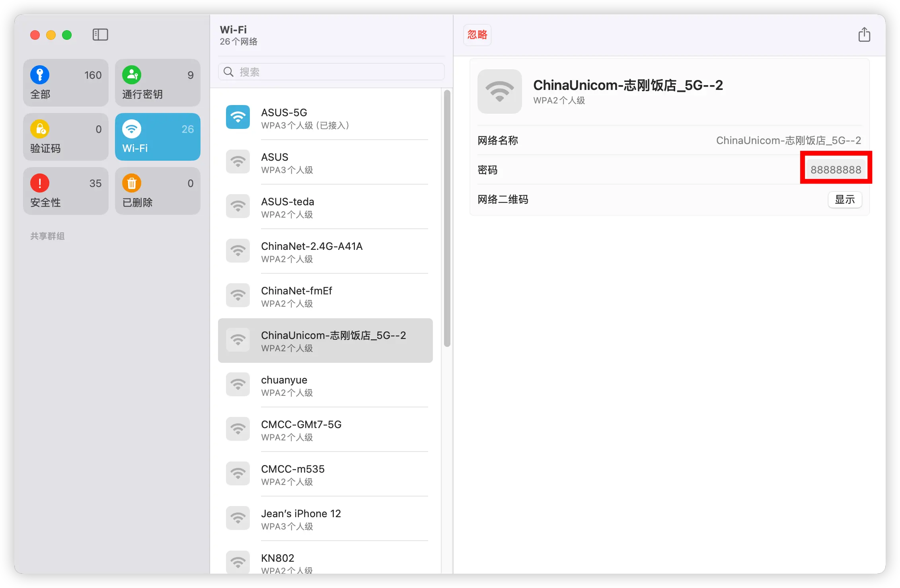Open the 已删除 category tile
Image resolution: width=900 pixels, height=588 pixels.
click(x=158, y=191)
